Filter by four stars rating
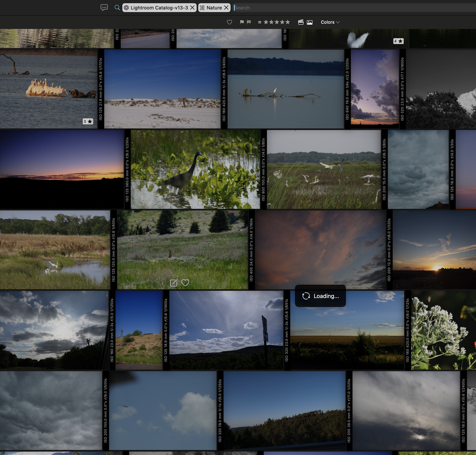This screenshot has height=455, width=476. (x=282, y=22)
